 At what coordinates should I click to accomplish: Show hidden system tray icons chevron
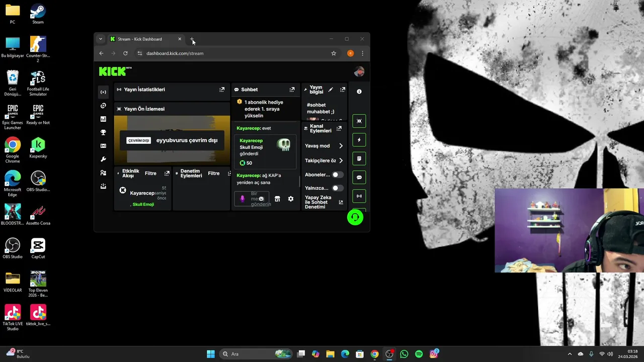570,354
